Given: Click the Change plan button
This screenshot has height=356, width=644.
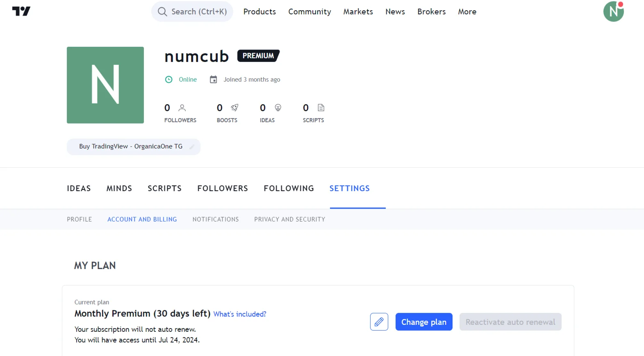Looking at the screenshot, I should 424,322.
